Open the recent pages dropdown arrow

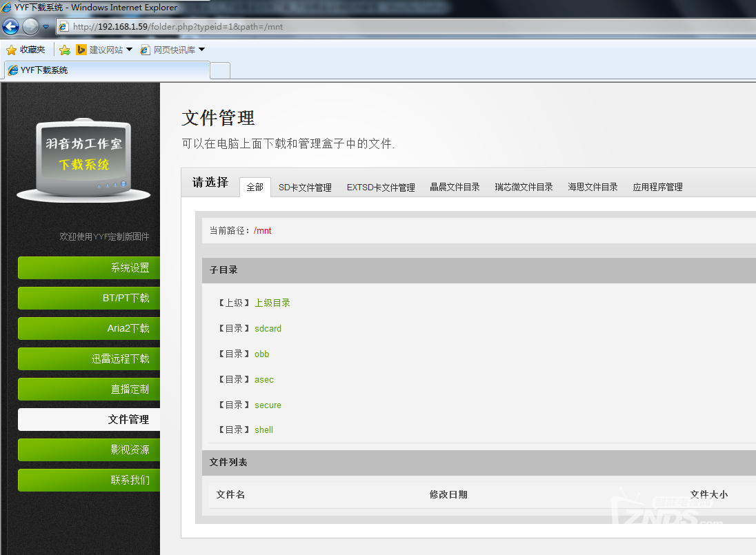coord(46,27)
